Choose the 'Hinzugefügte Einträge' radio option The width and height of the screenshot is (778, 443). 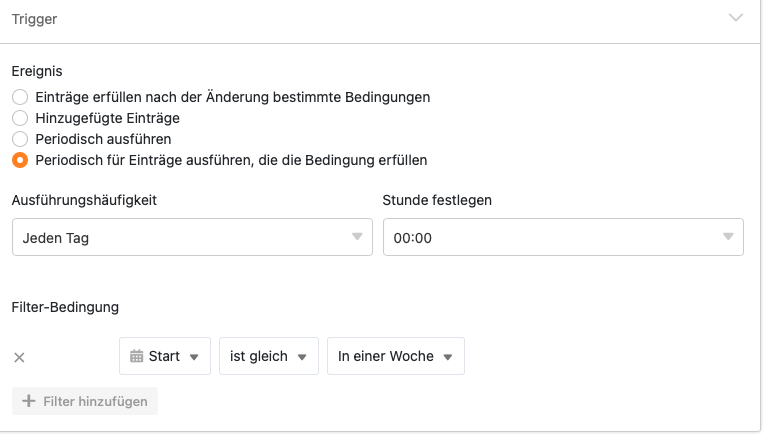point(20,118)
